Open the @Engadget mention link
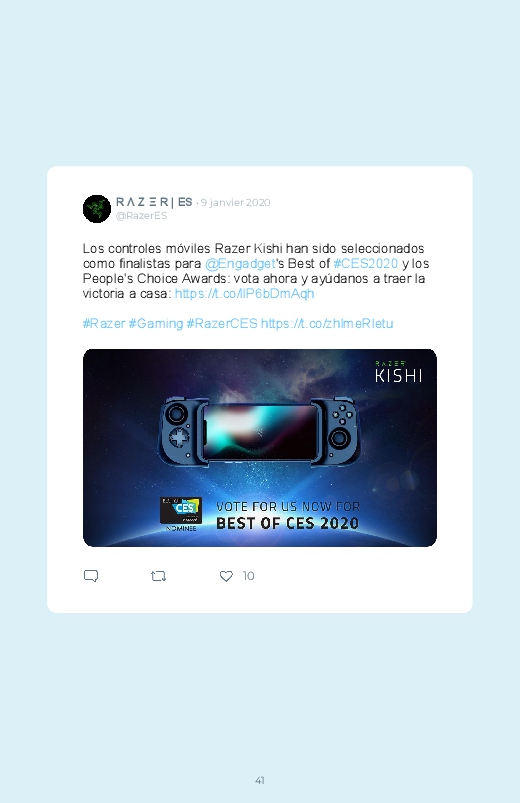 click(x=240, y=264)
